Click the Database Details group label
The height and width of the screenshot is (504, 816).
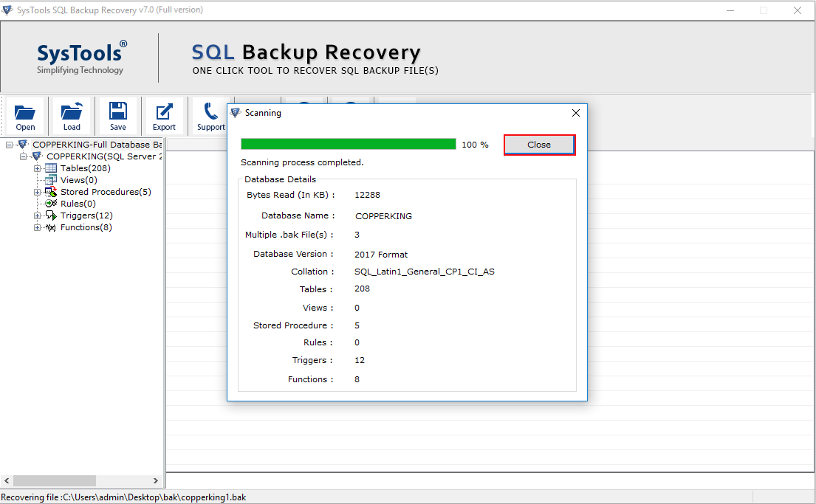tap(280, 179)
